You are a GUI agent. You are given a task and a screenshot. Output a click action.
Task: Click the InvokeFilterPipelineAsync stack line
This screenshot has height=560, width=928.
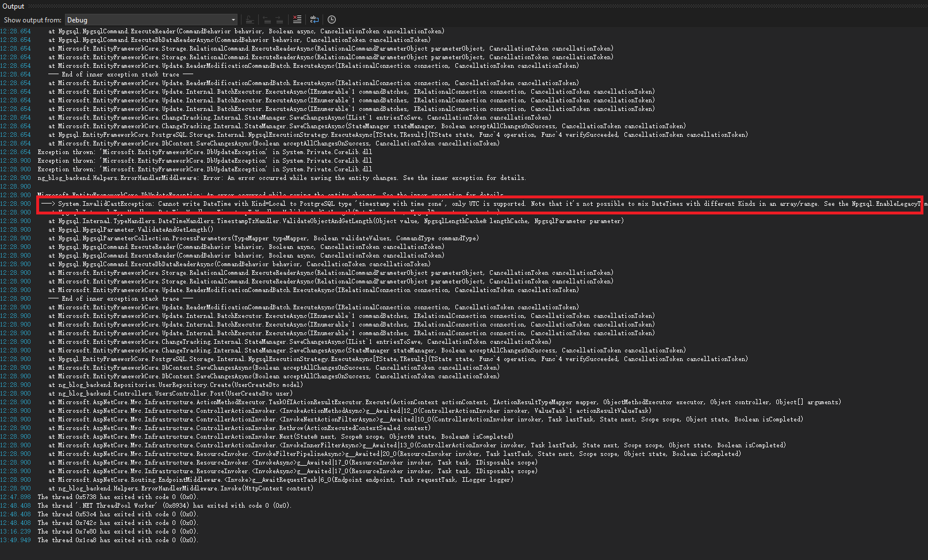point(395,454)
